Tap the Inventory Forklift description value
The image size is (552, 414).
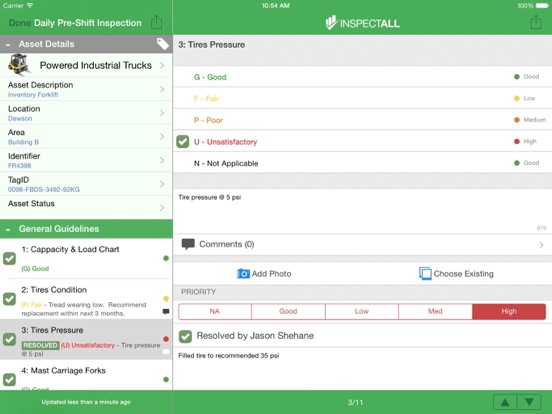tap(33, 95)
